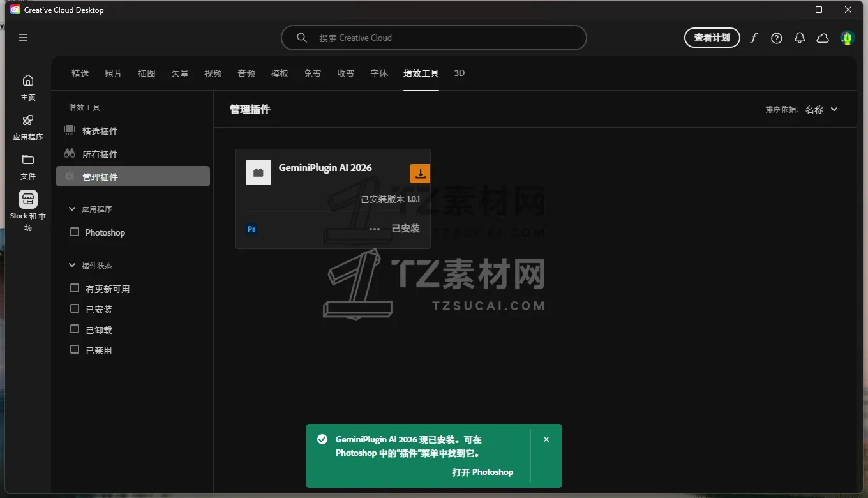Minimize the Creative Cloud Desktop window
This screenshot has width=868, height=498.
pos(790,10)
